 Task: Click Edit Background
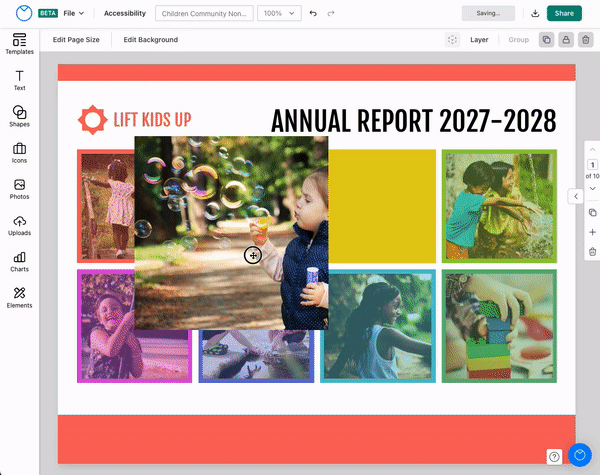click(151, 40)
